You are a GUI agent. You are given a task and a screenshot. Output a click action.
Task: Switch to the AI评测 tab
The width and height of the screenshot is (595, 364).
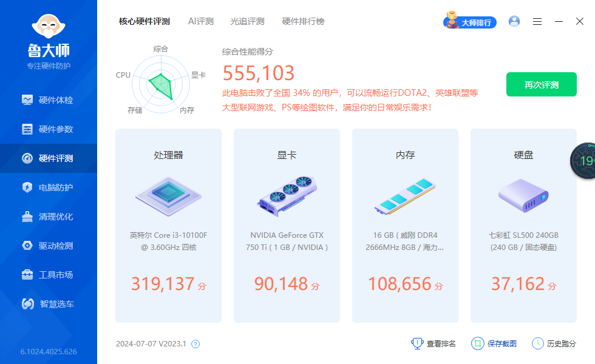pos(201,22)
